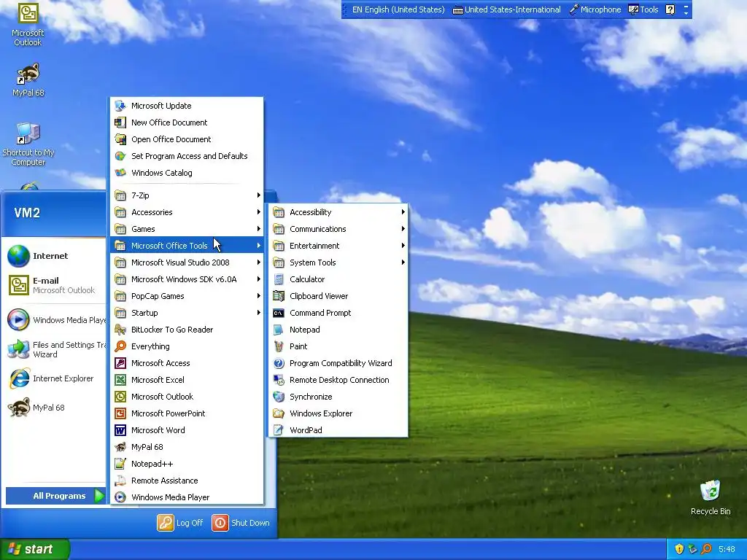Click the New Office Document icon
Viewport: 747px width, 560px height.
tap(120, 122)
